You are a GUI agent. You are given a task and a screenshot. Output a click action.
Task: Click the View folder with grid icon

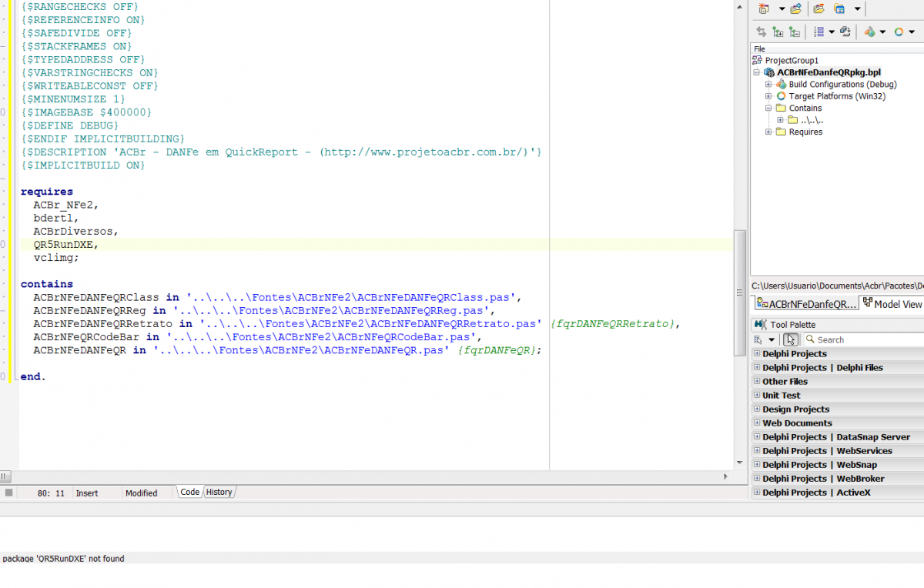(x=839, y=8)
